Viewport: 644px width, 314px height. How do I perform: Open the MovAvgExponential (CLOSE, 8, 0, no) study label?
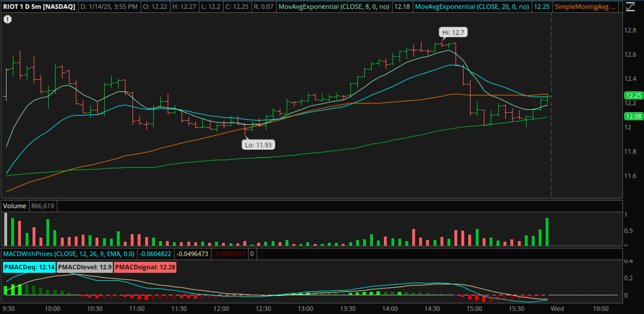tap(334, 7)
